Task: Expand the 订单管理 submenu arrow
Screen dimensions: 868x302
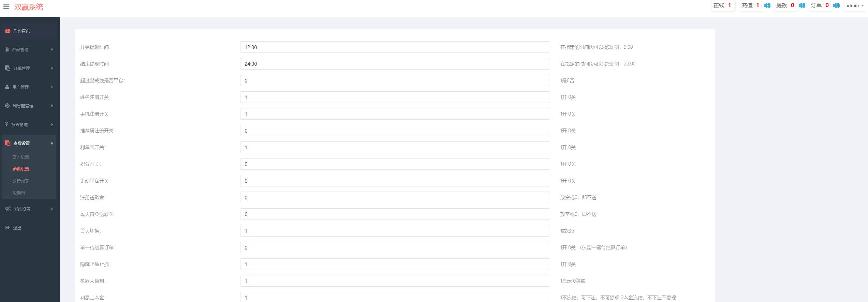Action: 52,68
